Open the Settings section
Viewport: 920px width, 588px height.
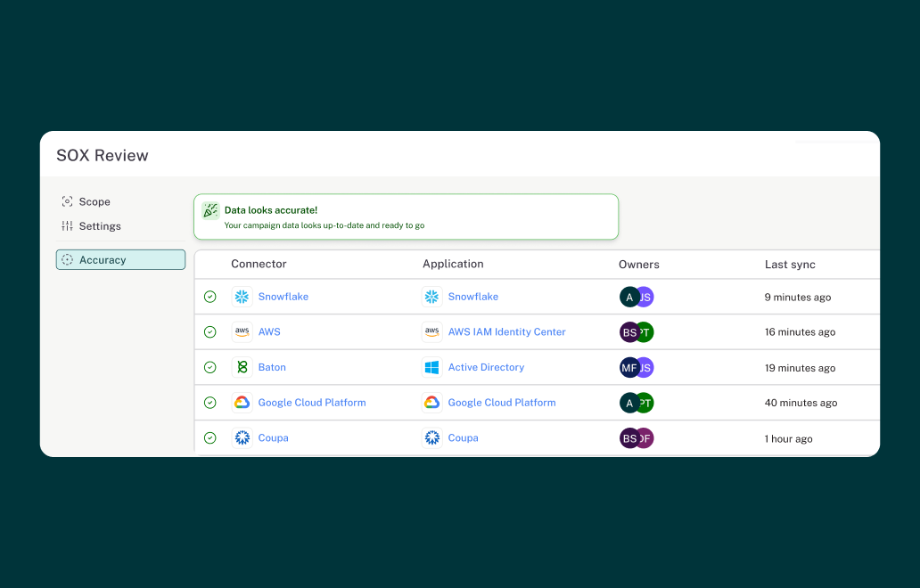click(91, 226)
